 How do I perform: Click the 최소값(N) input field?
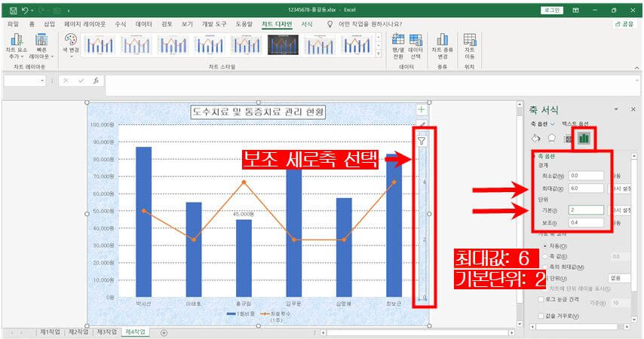point(586,176)
